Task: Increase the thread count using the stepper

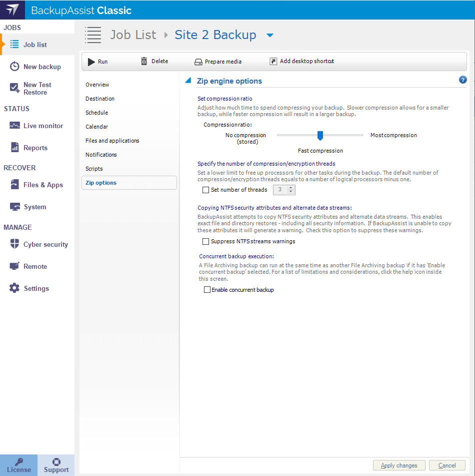Action: click(x=291, y=188)
